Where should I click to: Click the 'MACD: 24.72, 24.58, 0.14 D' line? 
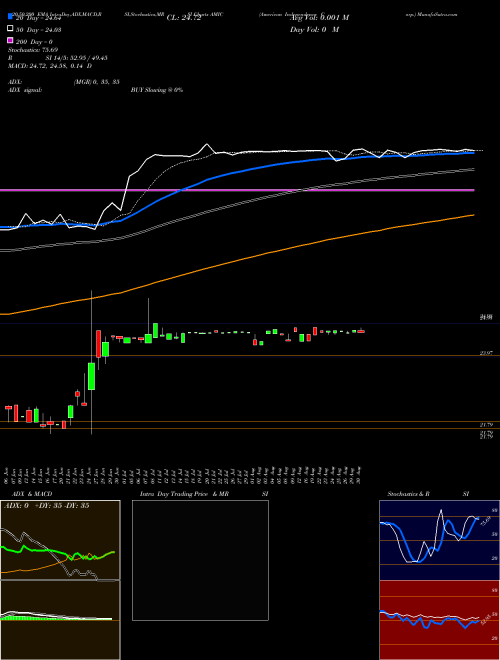50,66
